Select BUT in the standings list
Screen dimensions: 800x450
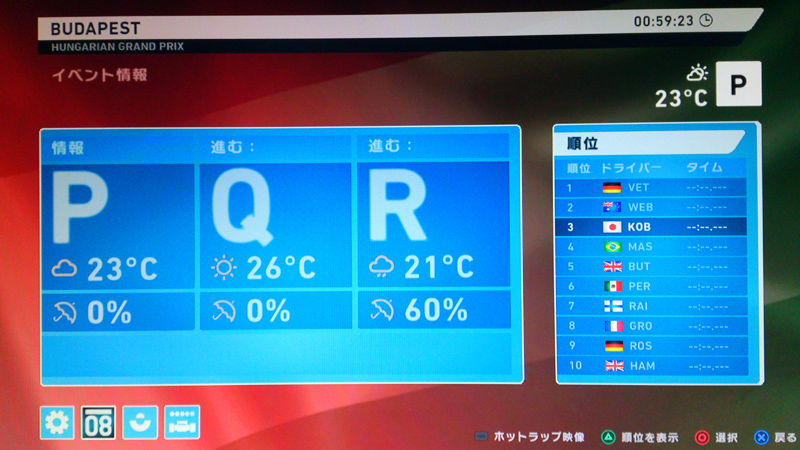point(651,266)
